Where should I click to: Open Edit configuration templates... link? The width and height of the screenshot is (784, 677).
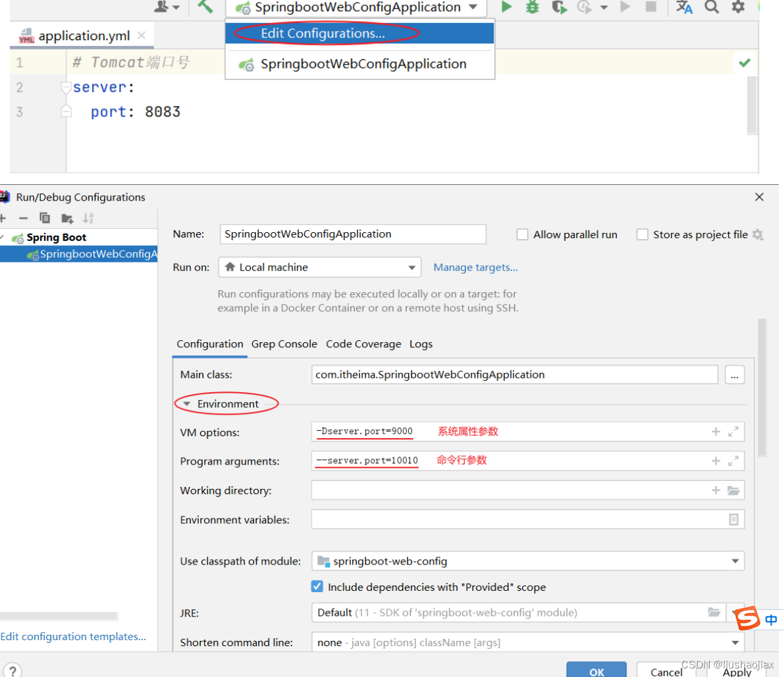[73, 636]
